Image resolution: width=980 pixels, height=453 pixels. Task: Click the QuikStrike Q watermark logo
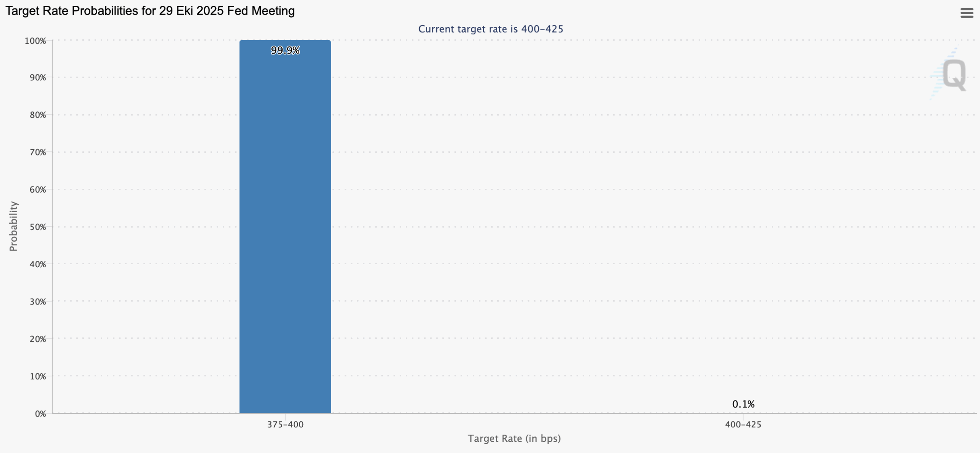click(x=953, y=74)
